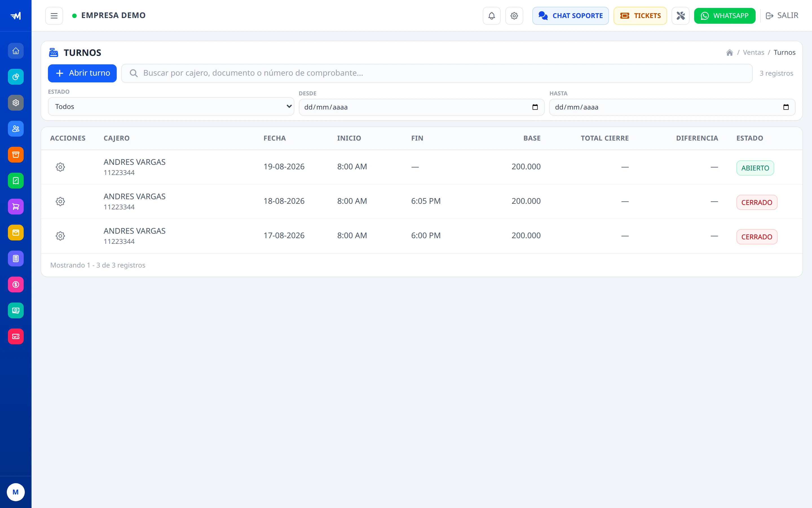Open the gray settings gear sidebar icon

tap(16, 103)
